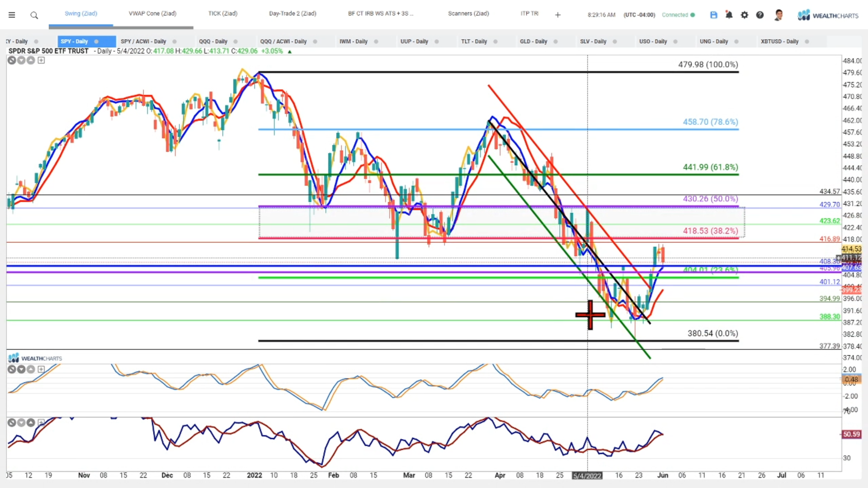
Task: Open the IWM - Daily chart tab
Action: (x=354, y=42)
